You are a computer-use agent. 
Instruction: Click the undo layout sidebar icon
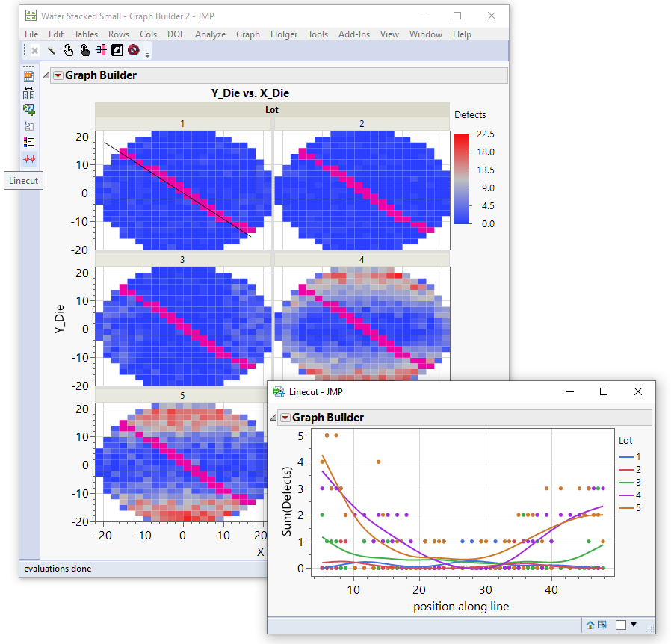point(29,126)
